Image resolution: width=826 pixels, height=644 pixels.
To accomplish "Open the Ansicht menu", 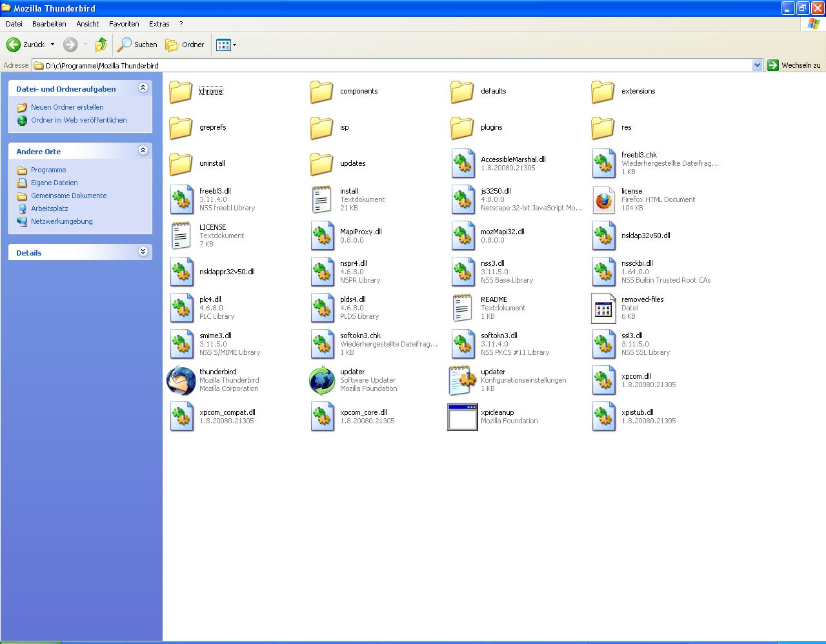I will 87,24.
